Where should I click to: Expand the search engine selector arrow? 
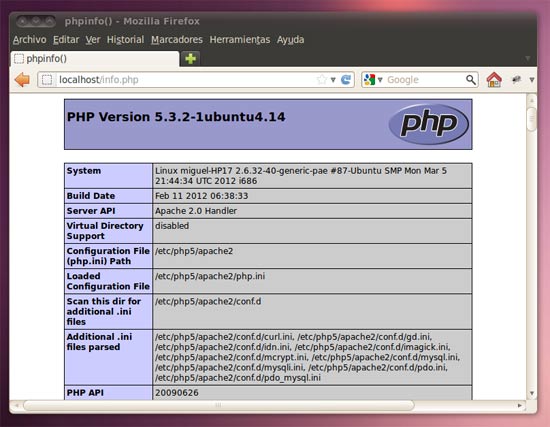click(x=380, y=80)
